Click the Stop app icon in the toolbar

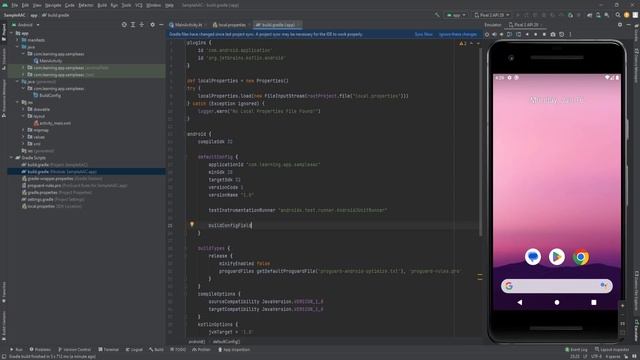(579, 15)
